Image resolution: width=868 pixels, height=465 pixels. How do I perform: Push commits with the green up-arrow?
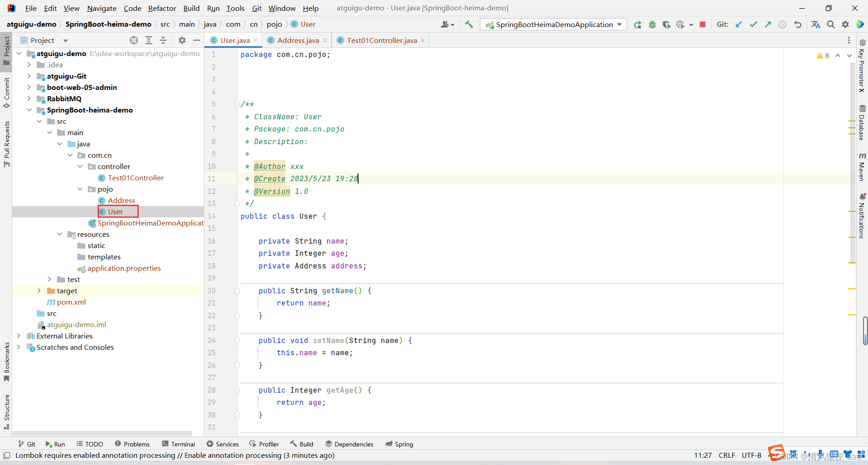click(x=768, y=24)
